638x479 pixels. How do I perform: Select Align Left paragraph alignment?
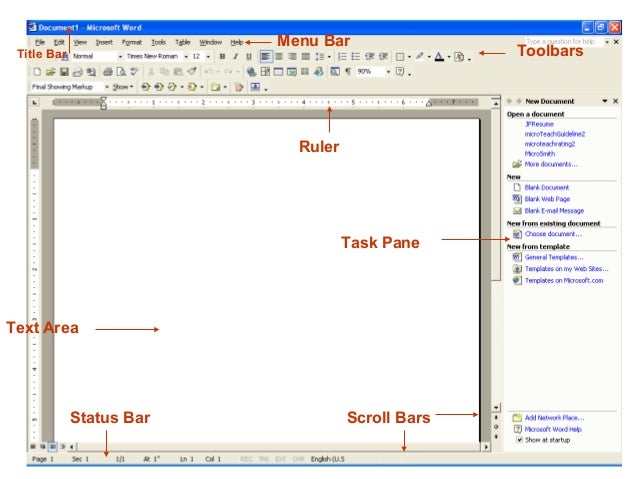[265, 57]
